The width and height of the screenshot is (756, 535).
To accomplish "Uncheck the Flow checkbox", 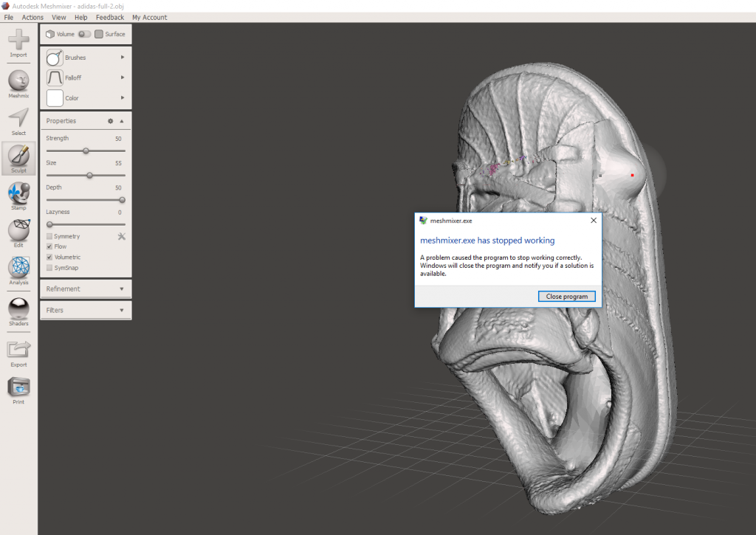I will pos(49,246).
